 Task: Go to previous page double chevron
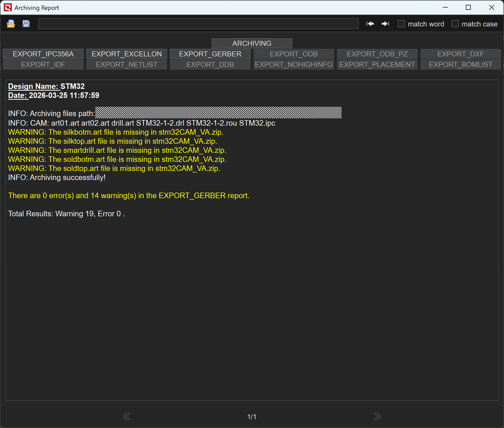pos(126,416)
